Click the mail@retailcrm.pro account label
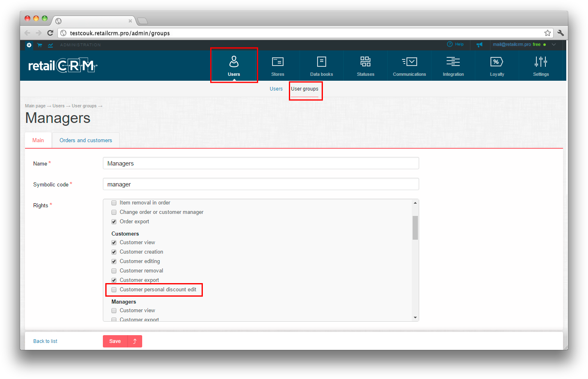Image resolution: width=588 pixels, height=379 pixels. coord(512,44)
